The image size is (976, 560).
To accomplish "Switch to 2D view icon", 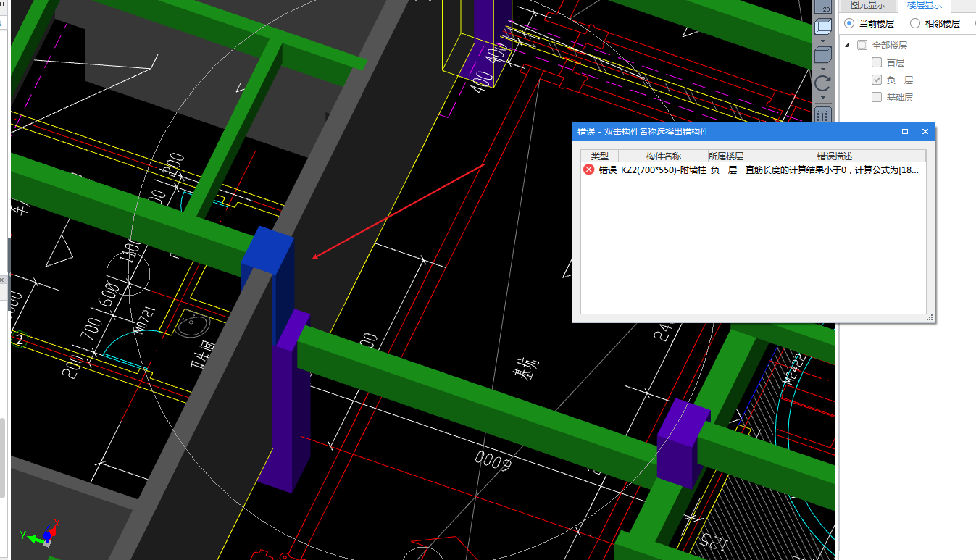I will coord(823,7).
